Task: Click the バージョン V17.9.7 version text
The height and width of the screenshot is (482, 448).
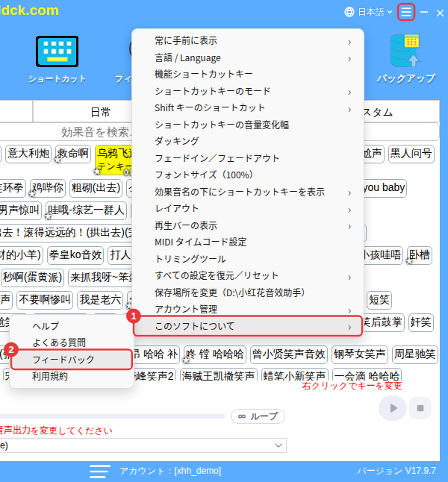Action: [x=396, y=471]
